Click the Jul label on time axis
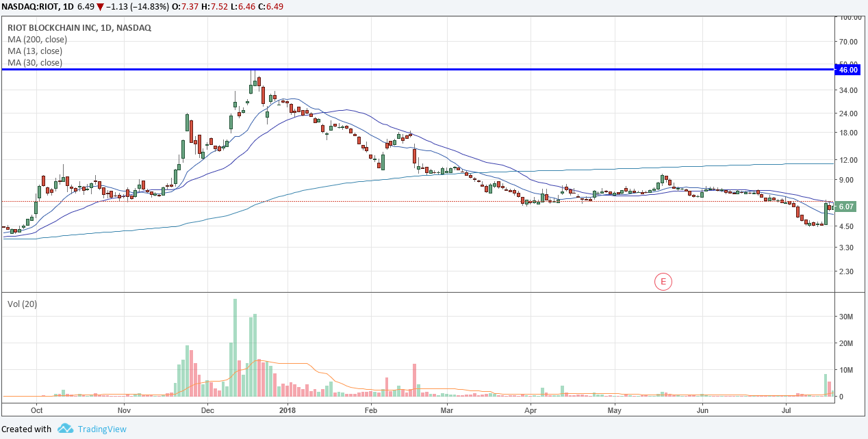 coord(787,411)
